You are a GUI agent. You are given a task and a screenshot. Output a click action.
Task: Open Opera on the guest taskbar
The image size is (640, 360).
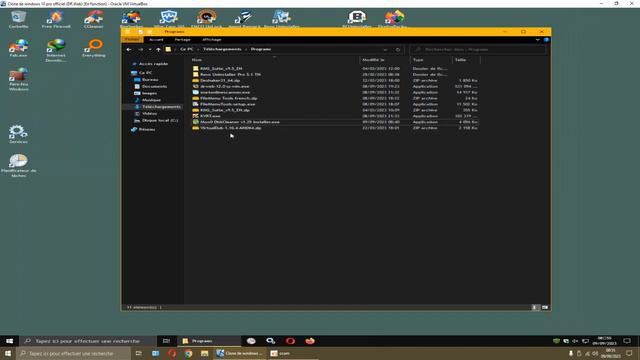[290, 341]
